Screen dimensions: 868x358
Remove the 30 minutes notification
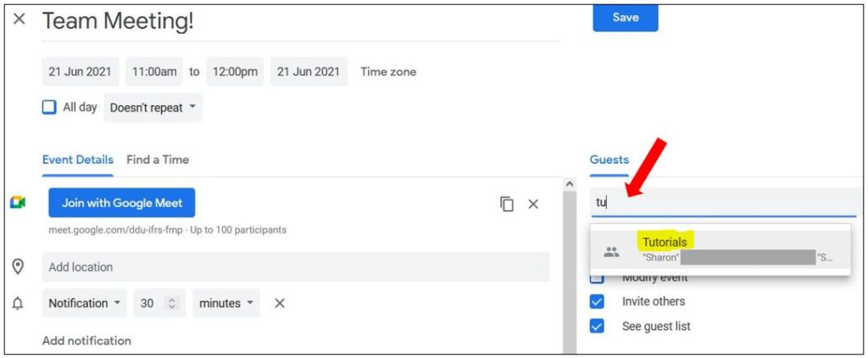point(280,303)
